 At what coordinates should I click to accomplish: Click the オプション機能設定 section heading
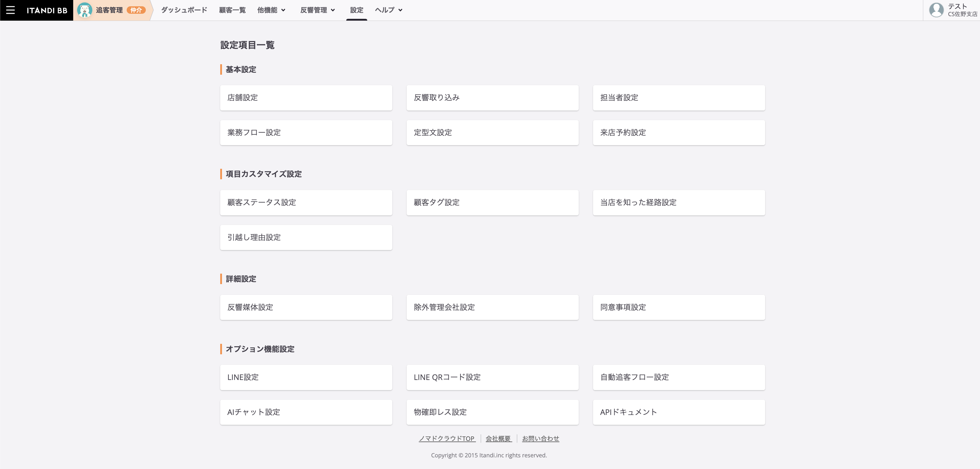260,349
